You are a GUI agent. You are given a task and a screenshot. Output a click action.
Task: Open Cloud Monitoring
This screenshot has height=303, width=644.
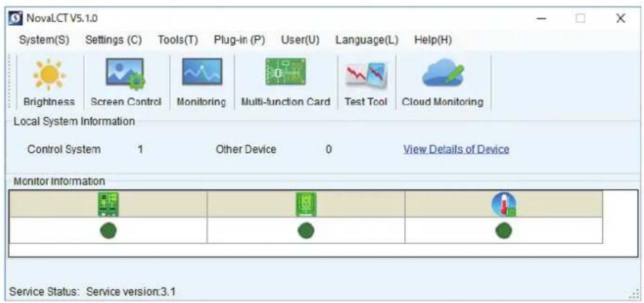click(442, 82)
